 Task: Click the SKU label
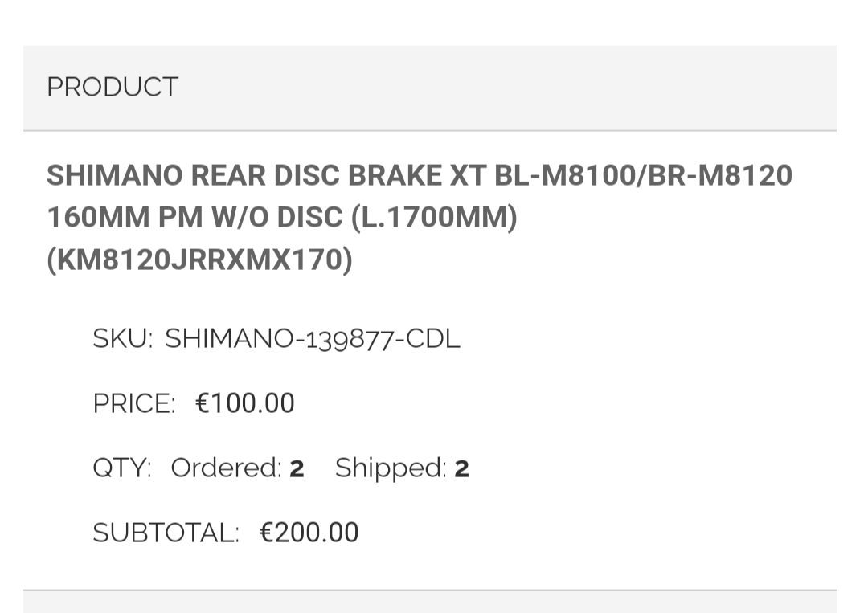122,338
